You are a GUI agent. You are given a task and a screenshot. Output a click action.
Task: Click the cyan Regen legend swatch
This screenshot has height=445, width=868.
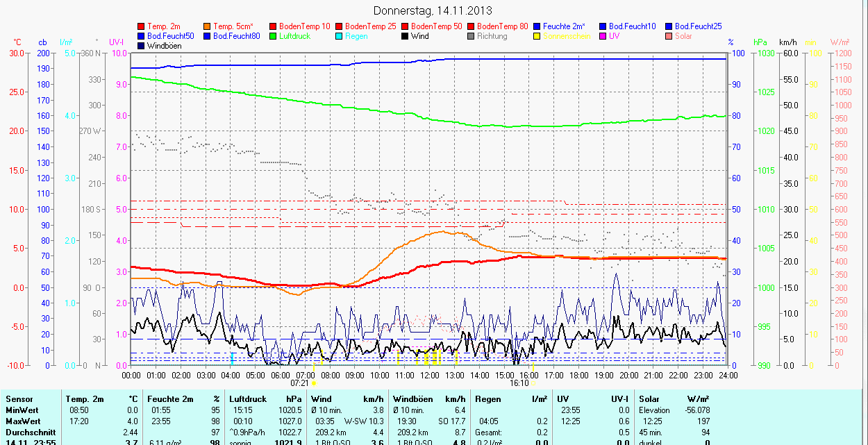point(340,36)
